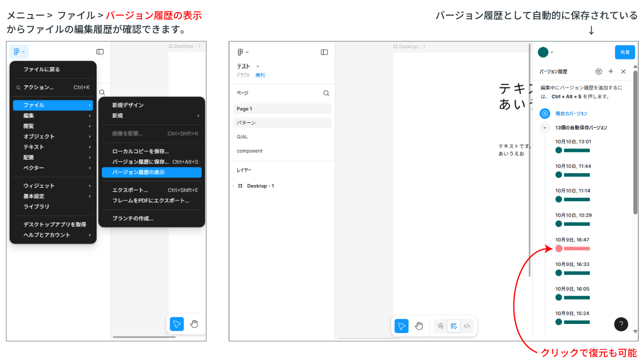Add a new version with plus icon
Image resolution: width=644 pixels, height=362 pixels.
point(611,71)
